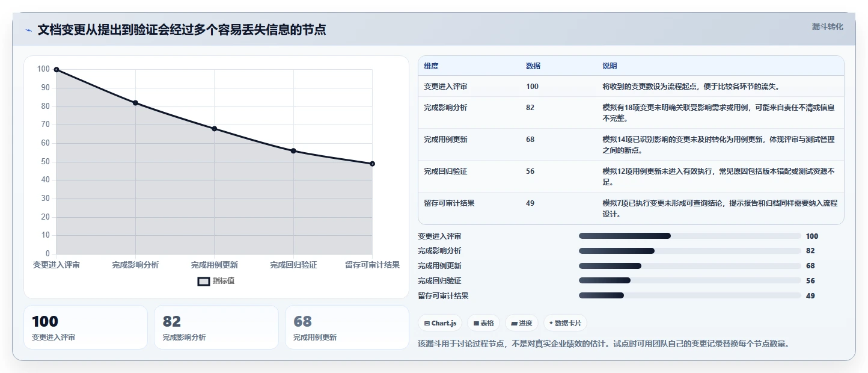Click the description starting 模拟7项已执行
The width and height of the screenshot is (868, 373).
coord(720,208)
